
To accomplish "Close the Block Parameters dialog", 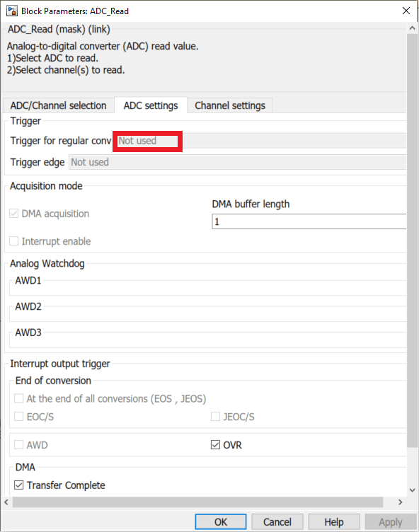I will [x=406, y=11].
